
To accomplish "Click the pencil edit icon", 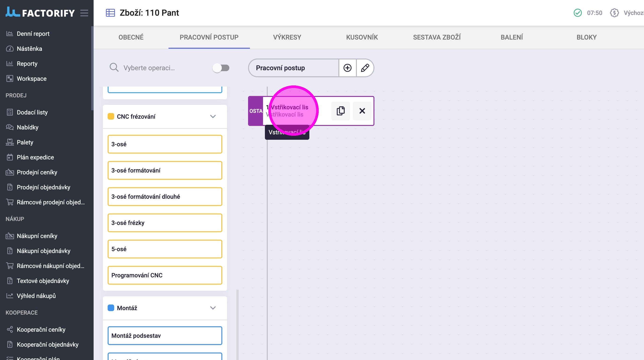I will [x=365, y=68].
